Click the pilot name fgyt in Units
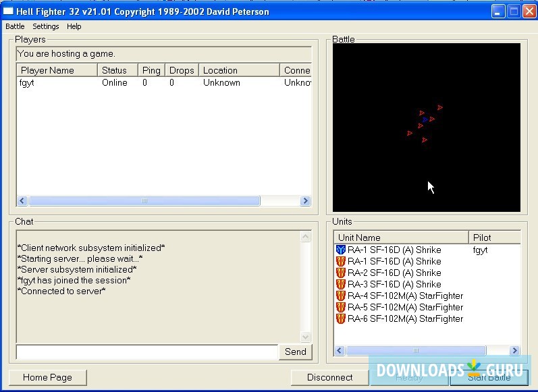The height and width of the screenshot is (392, 538). [x=480, y=250]
